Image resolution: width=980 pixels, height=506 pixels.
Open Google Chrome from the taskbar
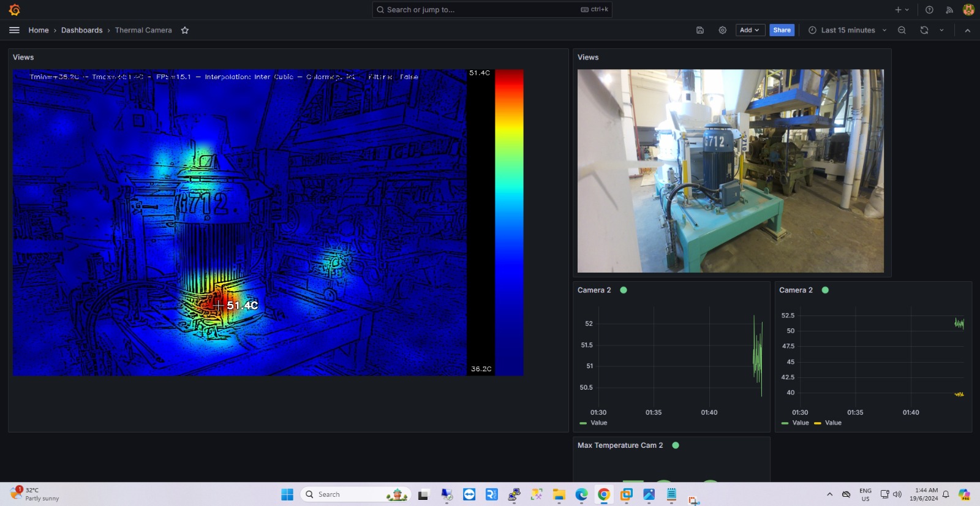point(604,494)
